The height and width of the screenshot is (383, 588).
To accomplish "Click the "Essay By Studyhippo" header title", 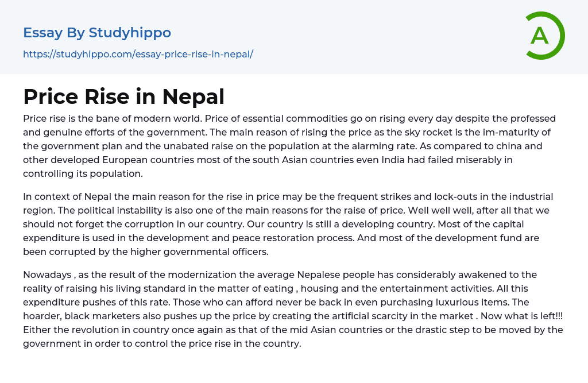I will point(97,33).
